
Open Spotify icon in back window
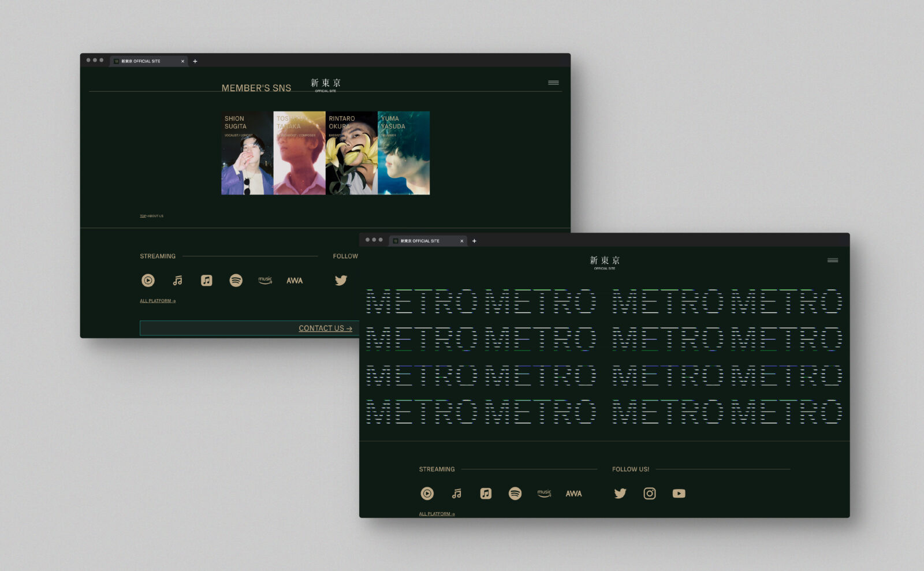pos(236,281)
